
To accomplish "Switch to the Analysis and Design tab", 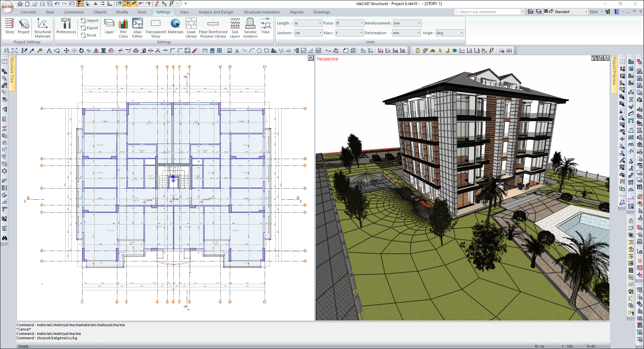I will pos(216,12).
